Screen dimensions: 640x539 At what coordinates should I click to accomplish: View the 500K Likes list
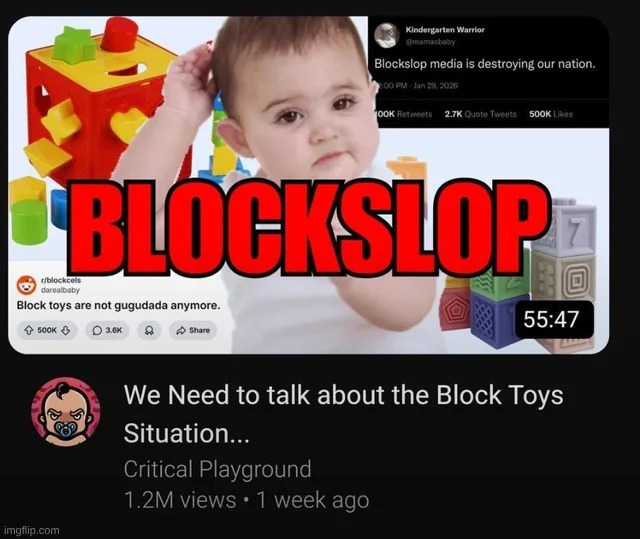pyautogui.click(x=551, y=114)
